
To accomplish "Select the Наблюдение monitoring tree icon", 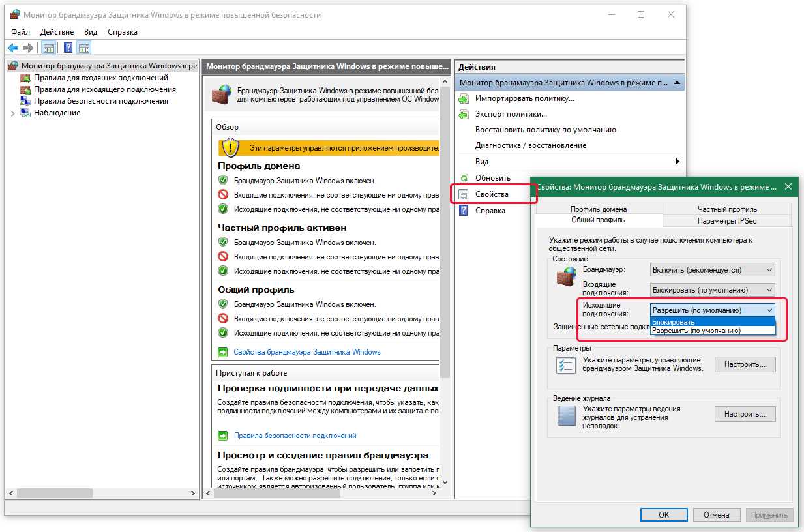I will point(25,113).
